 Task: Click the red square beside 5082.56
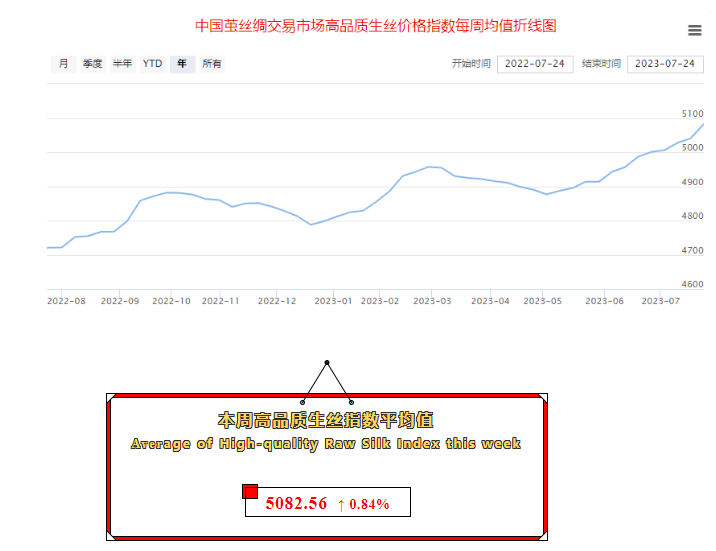(250, 491)
